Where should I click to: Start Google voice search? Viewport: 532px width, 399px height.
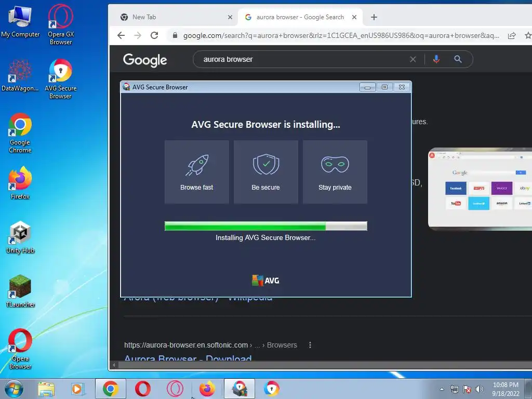436,59
